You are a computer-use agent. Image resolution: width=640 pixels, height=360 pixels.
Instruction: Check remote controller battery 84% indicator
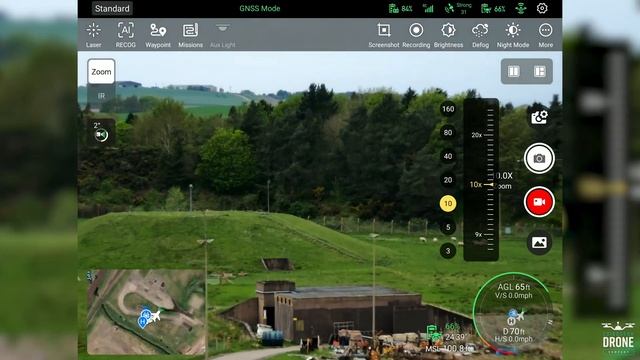coord(400,8)
